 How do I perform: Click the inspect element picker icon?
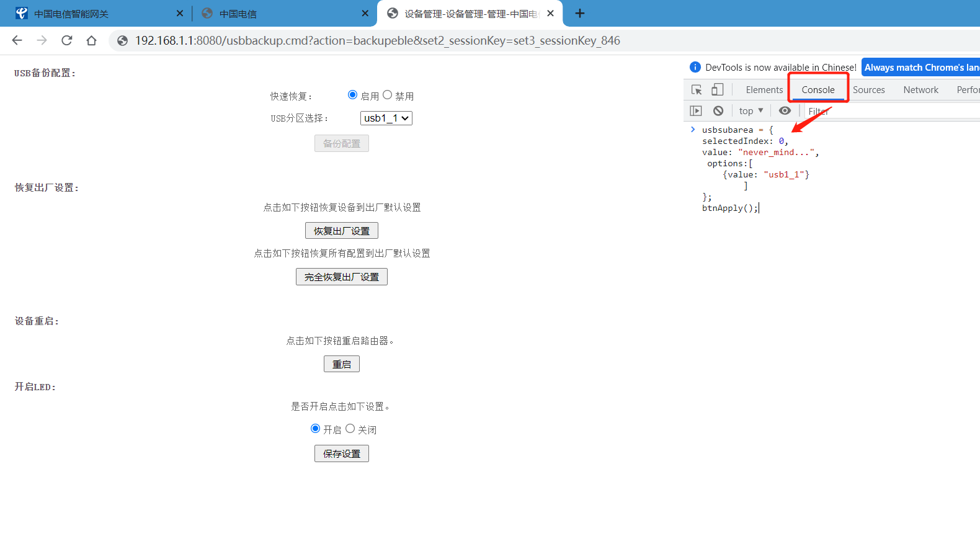[x=697, y=90]
